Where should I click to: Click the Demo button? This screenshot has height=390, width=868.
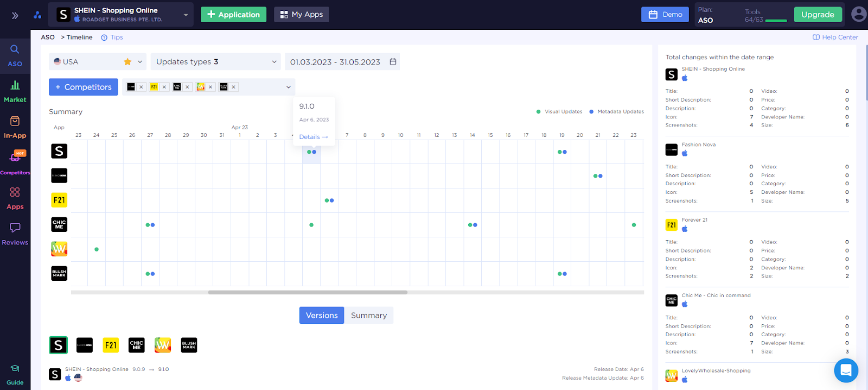(x=665, y=15)
